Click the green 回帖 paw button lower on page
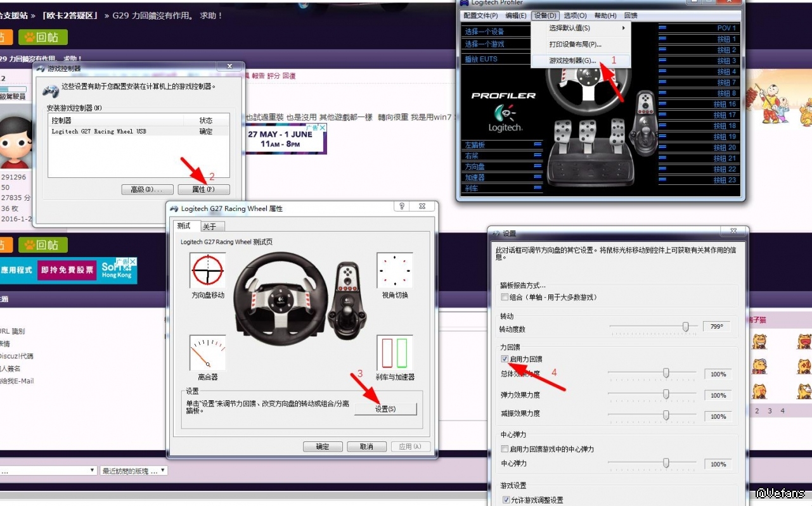 click(x=43, y=244)
